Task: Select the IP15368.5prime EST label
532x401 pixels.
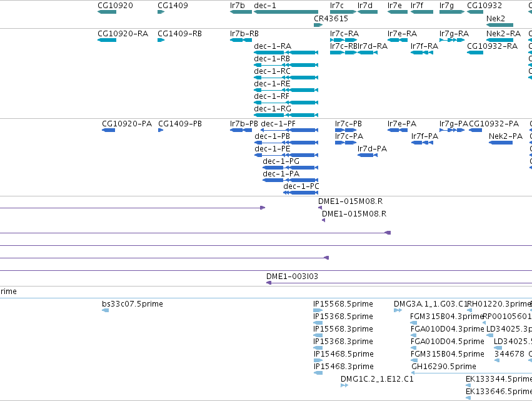Action: [x=343, y=317]
